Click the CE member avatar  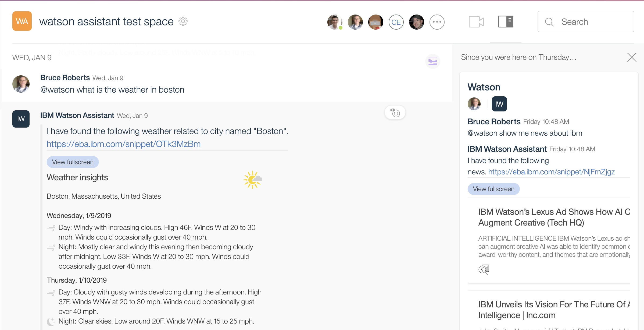coord(396,22)
